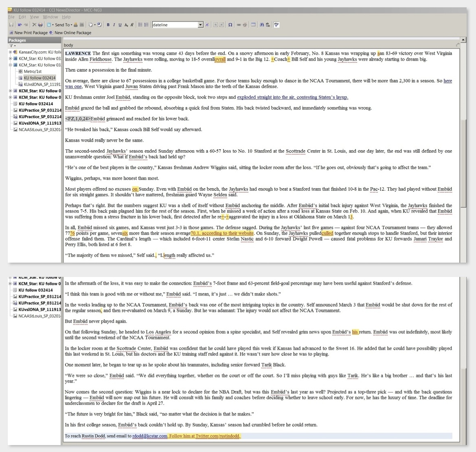Toggle bold formatting

coord(108,25)
